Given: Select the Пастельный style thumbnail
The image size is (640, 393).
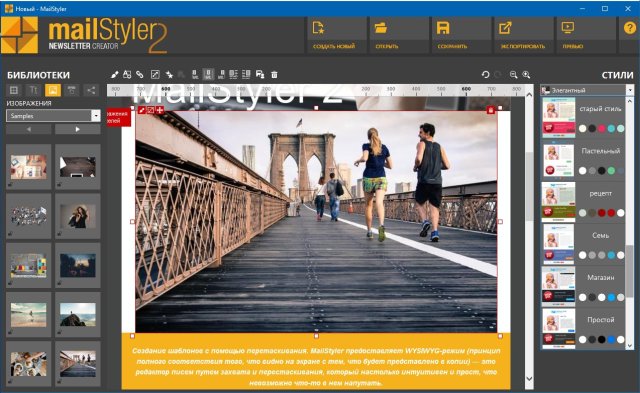Looking at the screenshot, I should click(558, 160).
